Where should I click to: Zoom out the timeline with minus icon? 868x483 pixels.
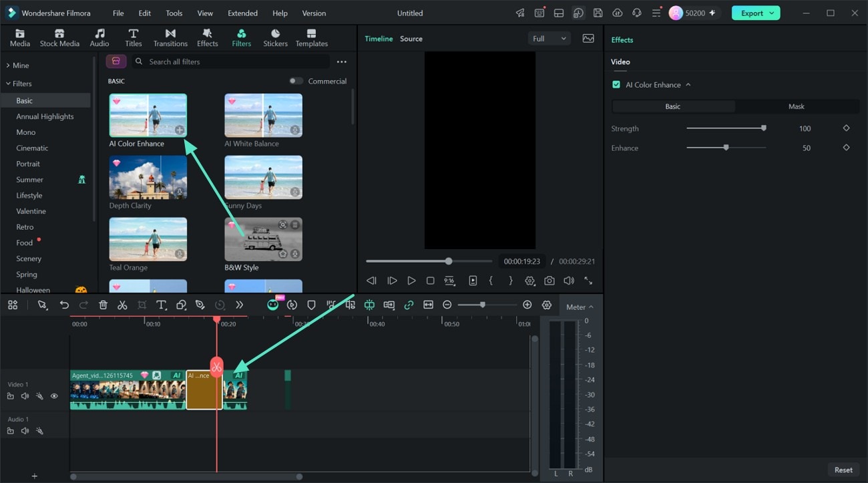coord(447,305)
